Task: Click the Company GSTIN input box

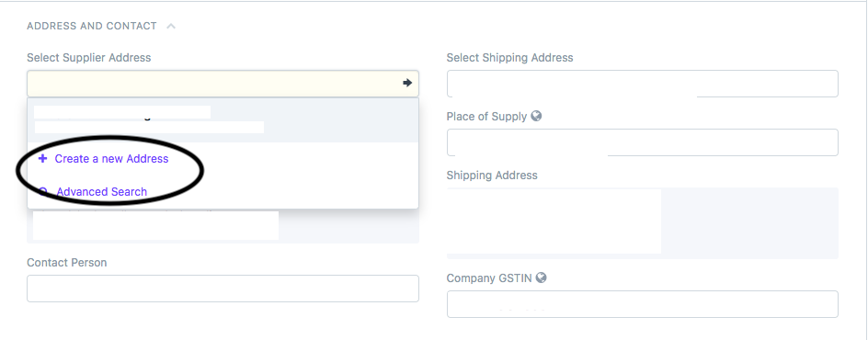Action: (x=643, y=304)
